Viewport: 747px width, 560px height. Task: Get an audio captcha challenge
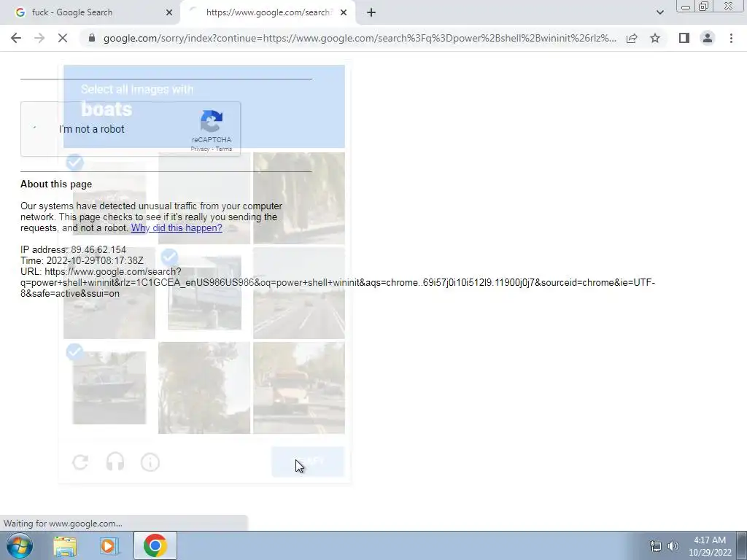click(x=115, y=462)
